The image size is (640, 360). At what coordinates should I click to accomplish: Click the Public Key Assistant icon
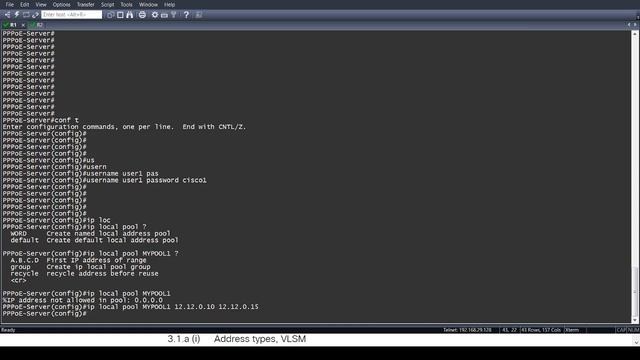pyautogui.click(x=174, y=15)
